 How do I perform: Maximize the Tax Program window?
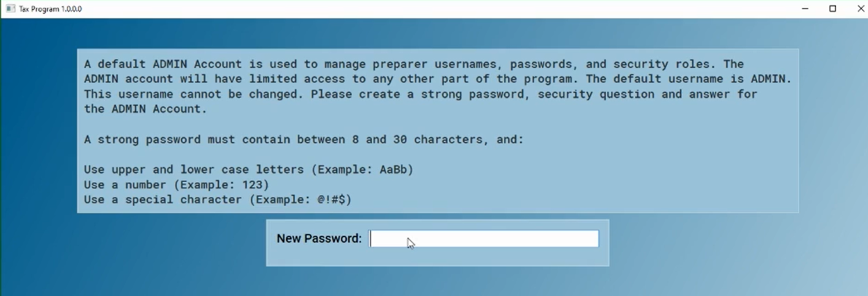833,9
